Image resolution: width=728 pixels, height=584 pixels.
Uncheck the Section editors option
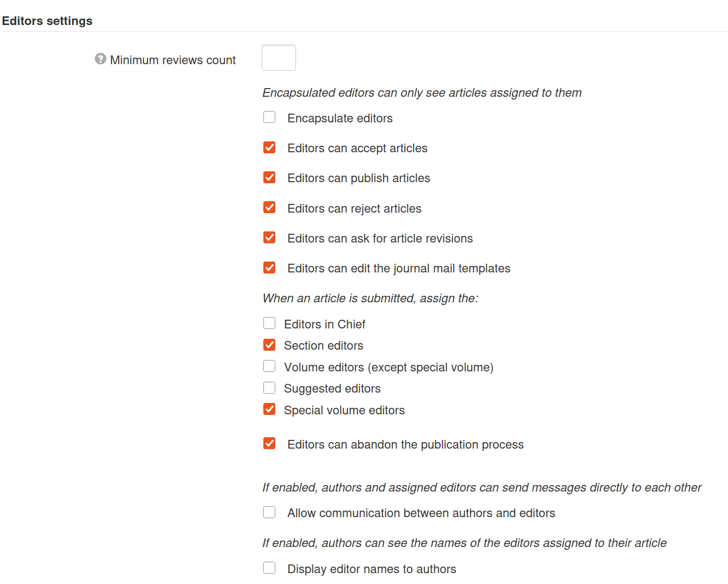point(269,345)
